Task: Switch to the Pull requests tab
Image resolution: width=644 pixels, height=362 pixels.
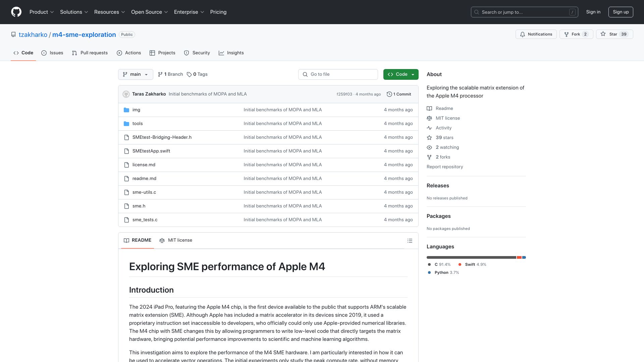Action: pos(90,53)
